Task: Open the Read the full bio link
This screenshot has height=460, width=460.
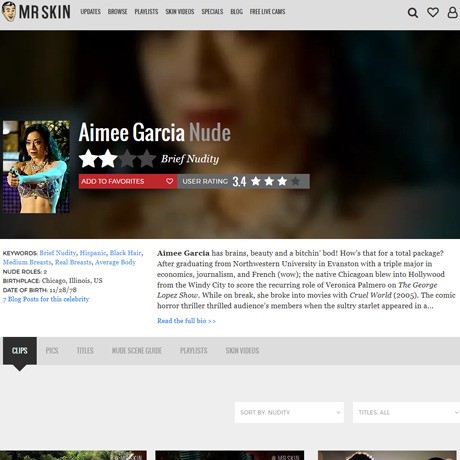Action: click(x=186, y=321)
